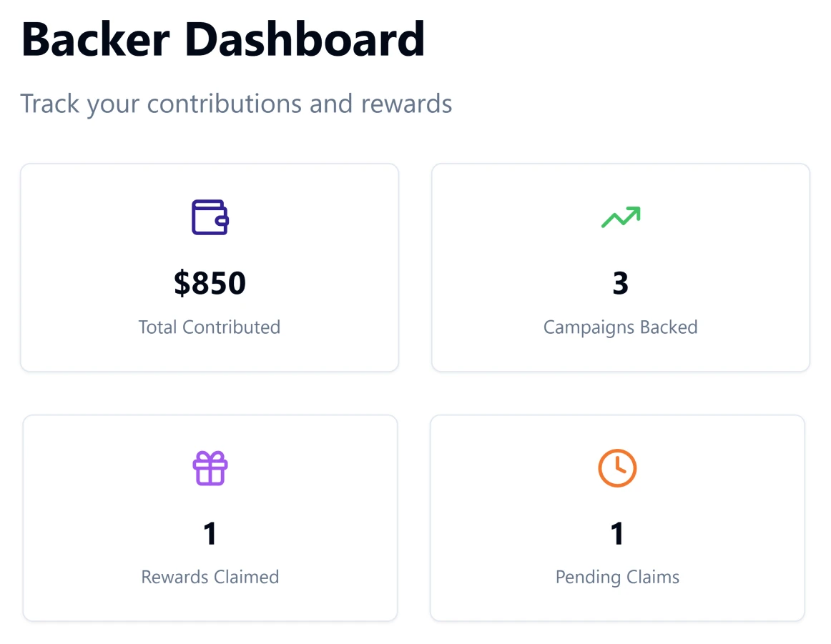The height and width of the screenshot is (644, 831).
Task: Click the Backer Dashboard heading
Action: (x=223, y=39)
